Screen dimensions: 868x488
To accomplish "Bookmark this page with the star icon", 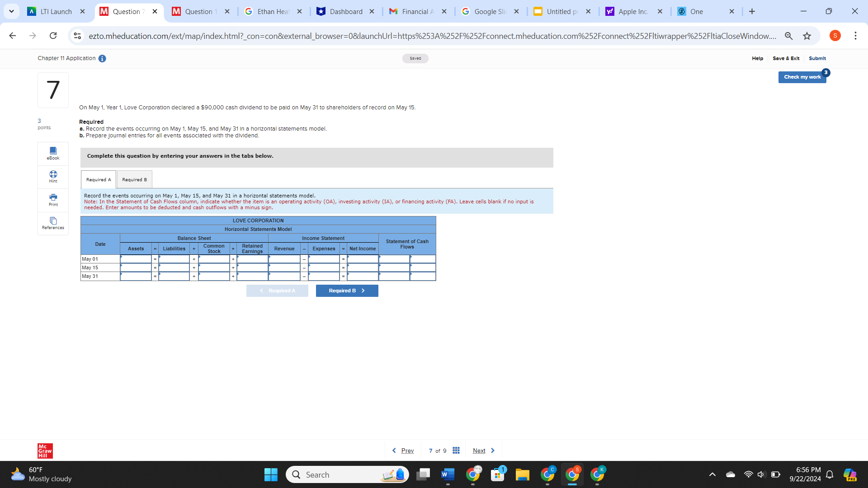I will (x=807, y=36).
